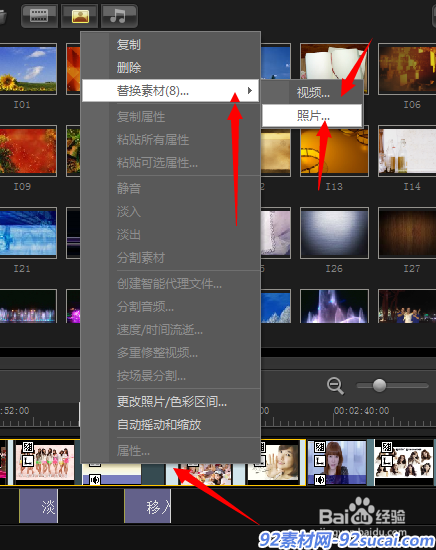Image resolution: width=436 pixels, height=550 pixels.
Task: Click the L icon on the colorful-dress clip
Action: click(x=28, y=460)
